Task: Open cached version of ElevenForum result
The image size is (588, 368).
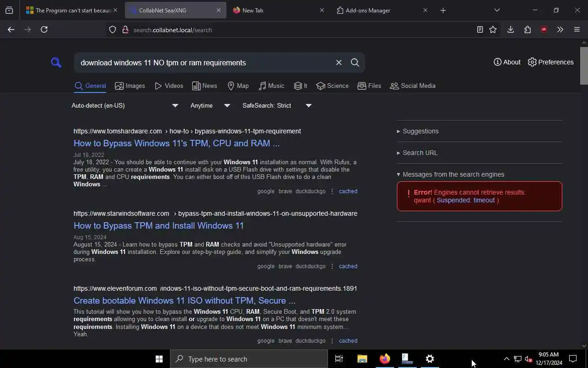Action: pyautogui.click(x=348, y=341)
